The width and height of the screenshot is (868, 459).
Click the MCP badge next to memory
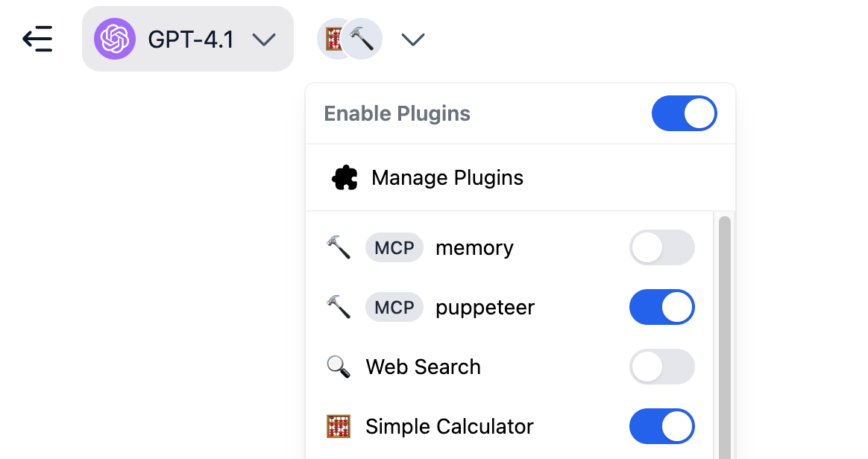(394, 247)
